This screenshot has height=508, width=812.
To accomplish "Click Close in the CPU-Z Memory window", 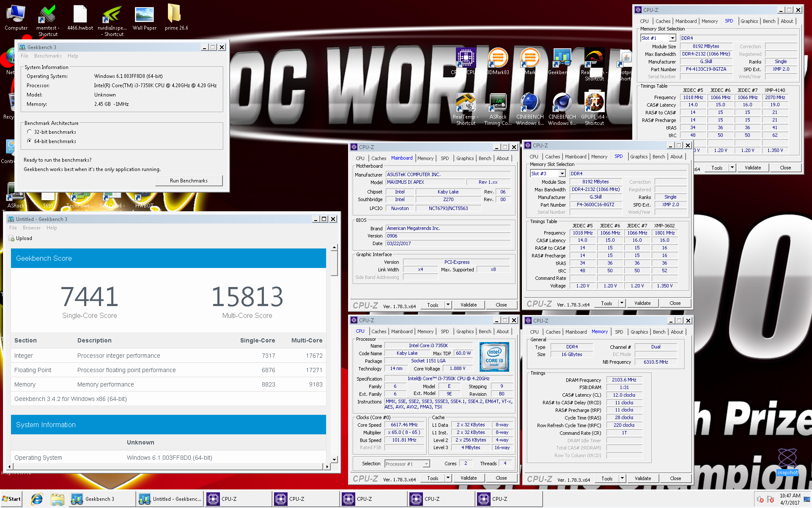I will pyautogui.click(x=675, y=478).
